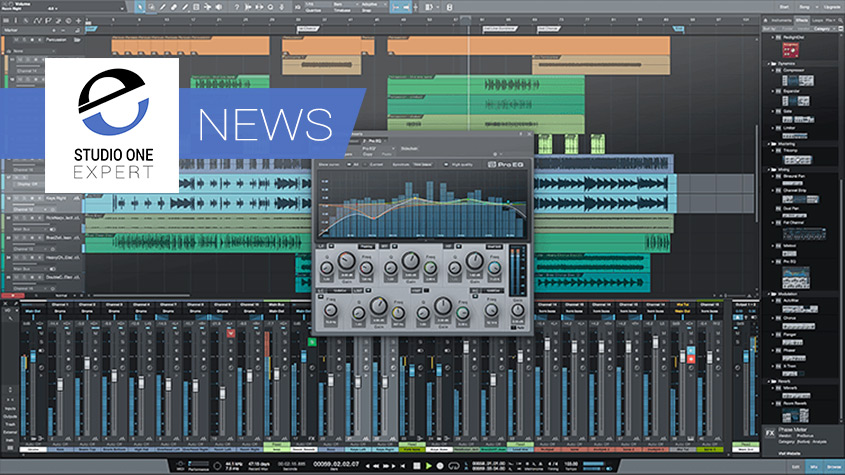Expand the Mastering folder in browser
The height and width of the screenshot is (475, 845).
[x=769, y=144]
